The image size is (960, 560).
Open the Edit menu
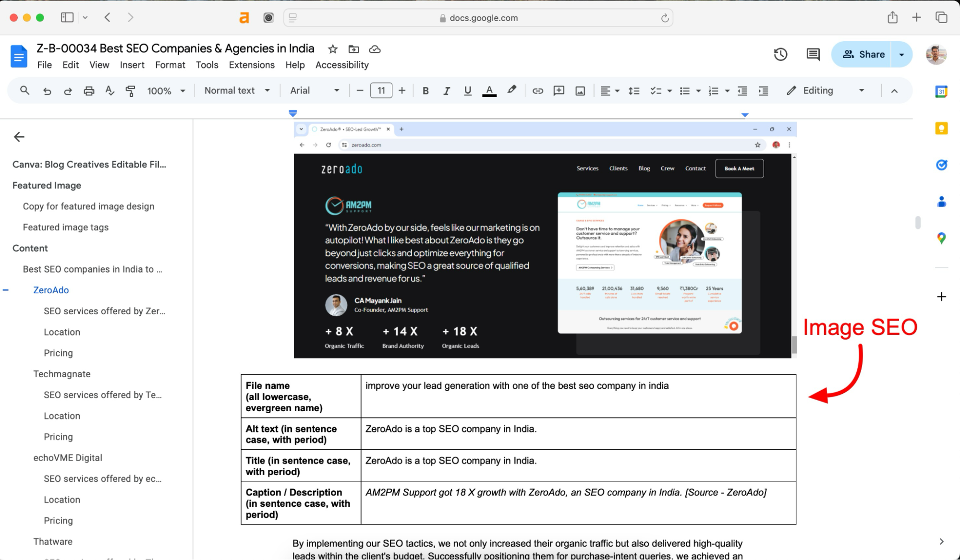coord(71,65)
